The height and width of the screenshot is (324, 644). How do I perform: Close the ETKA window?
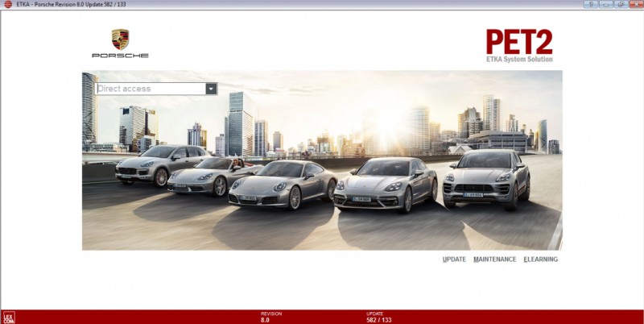[x=636, y=4]
